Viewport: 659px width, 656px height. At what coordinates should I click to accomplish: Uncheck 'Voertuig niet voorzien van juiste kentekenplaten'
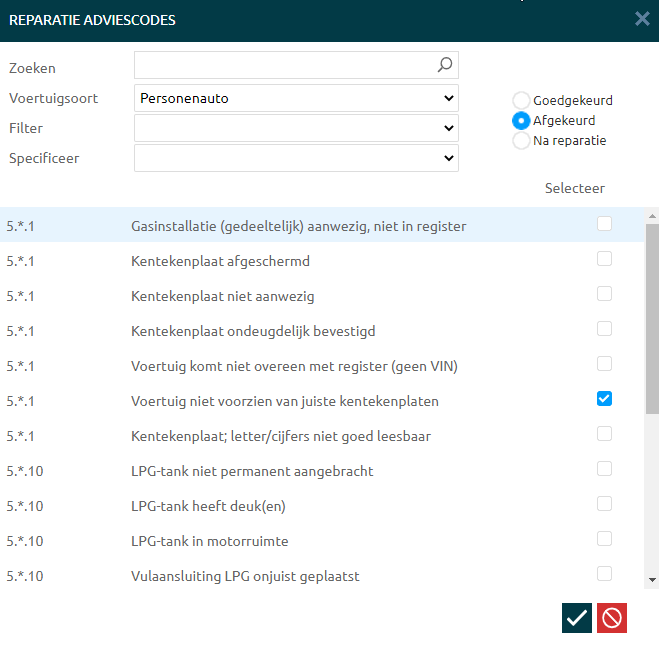(x=604, y=399)
